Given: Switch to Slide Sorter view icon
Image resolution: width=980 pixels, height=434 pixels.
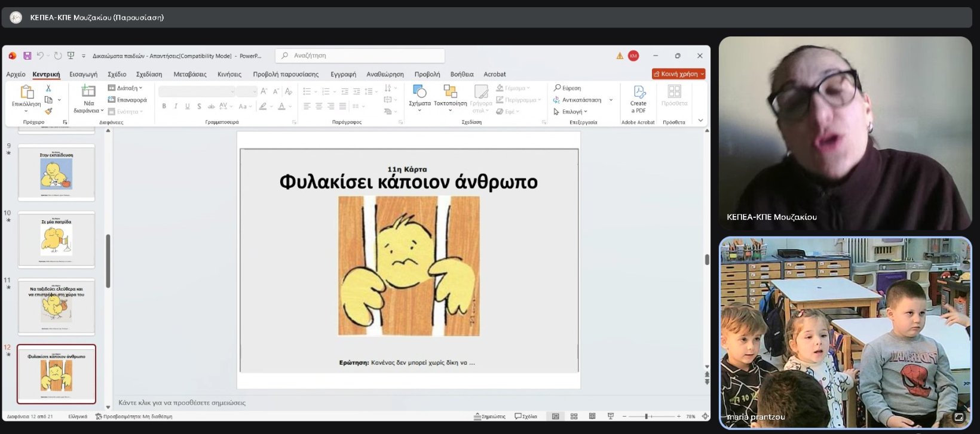Looking at the screenshot, I should point(574,416).
